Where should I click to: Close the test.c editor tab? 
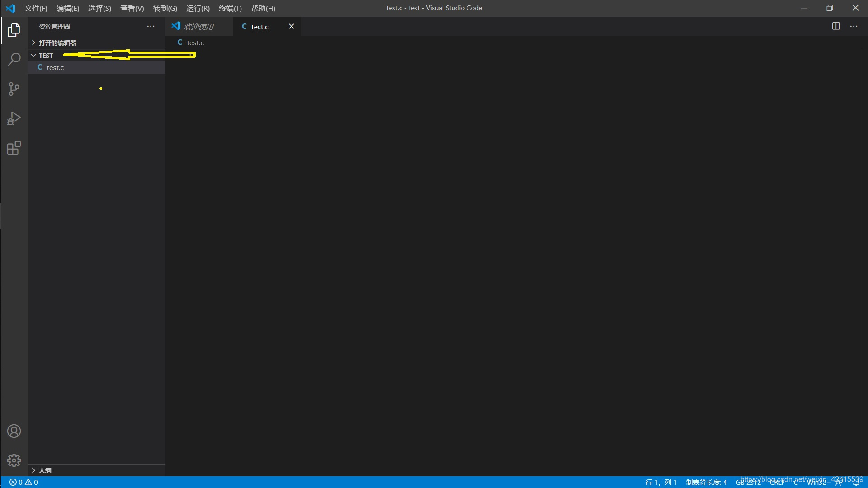(x=292, y=26)
